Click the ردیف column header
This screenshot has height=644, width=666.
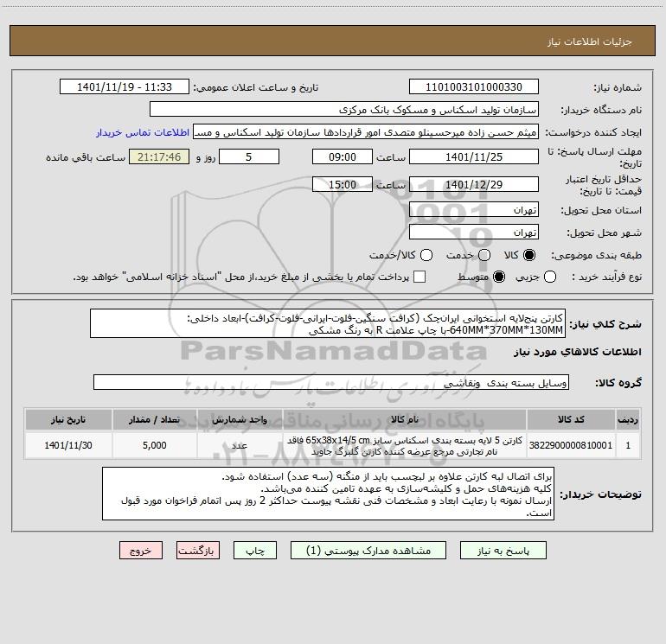(x=628, y=419)
